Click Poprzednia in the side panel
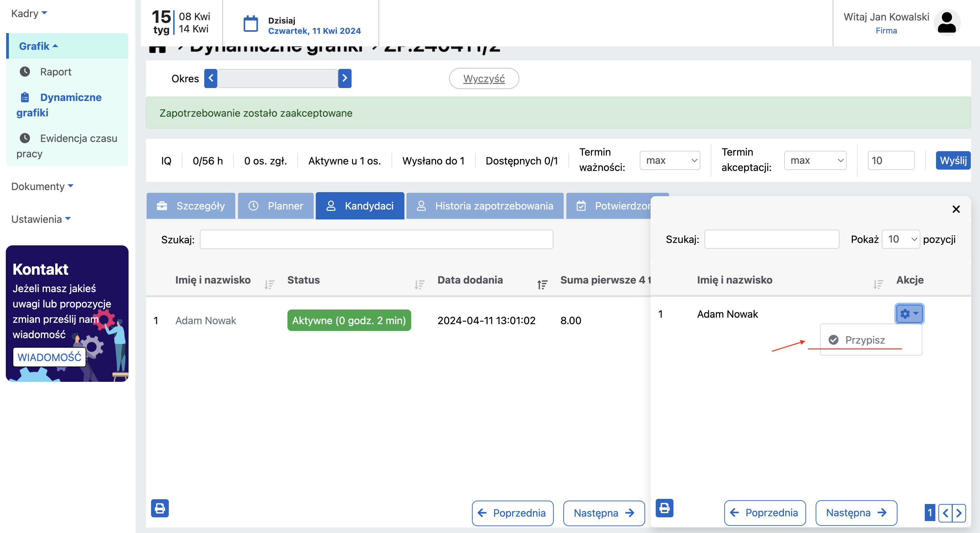 pyautogui.click(x=765, y=513)
